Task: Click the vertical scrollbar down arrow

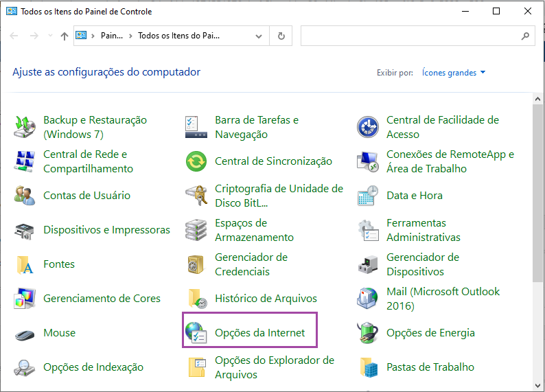Action: 538,386
